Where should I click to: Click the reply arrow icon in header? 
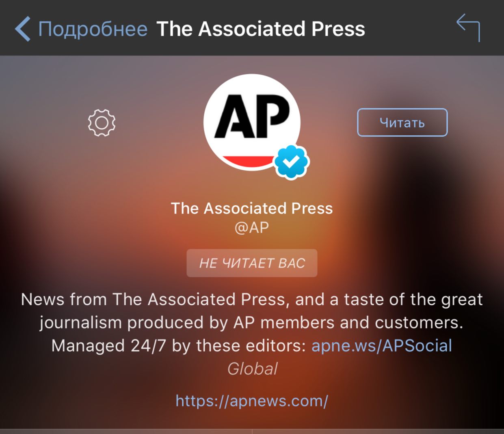tap(468, 28)
